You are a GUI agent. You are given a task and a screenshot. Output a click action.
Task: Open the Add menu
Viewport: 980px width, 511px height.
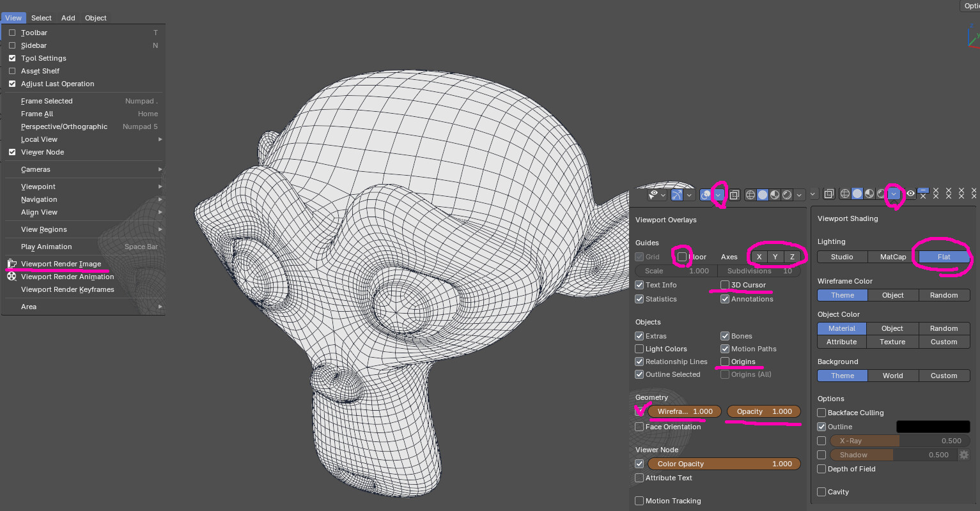tap(68, 18)
